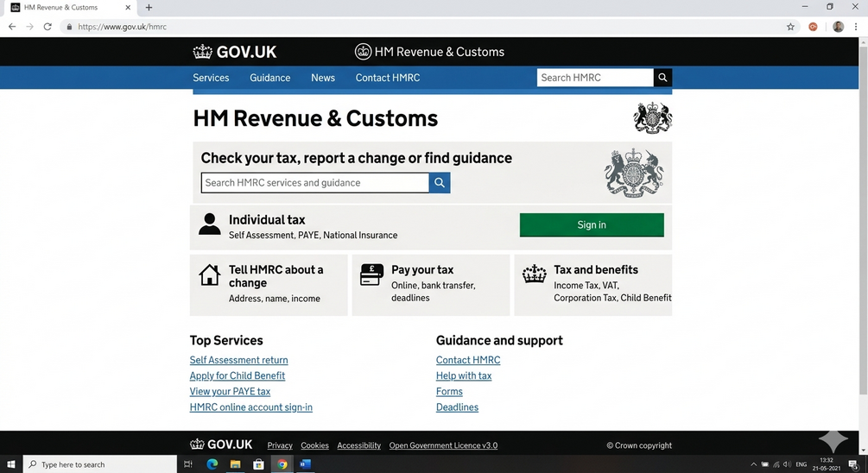Click the HM Revenue & Customs header emblem
The height and width of the screenshot is (473, 868).
point(363,52)
